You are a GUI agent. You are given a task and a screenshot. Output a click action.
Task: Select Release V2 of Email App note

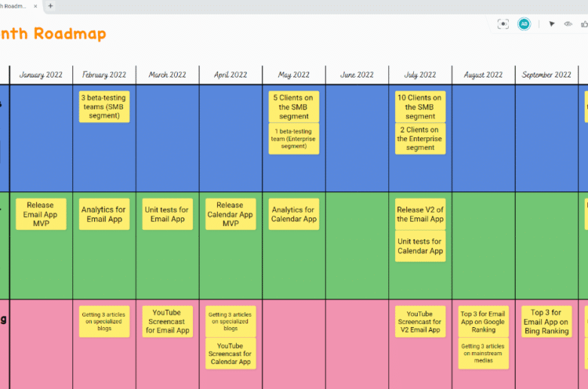pos(420,214)
